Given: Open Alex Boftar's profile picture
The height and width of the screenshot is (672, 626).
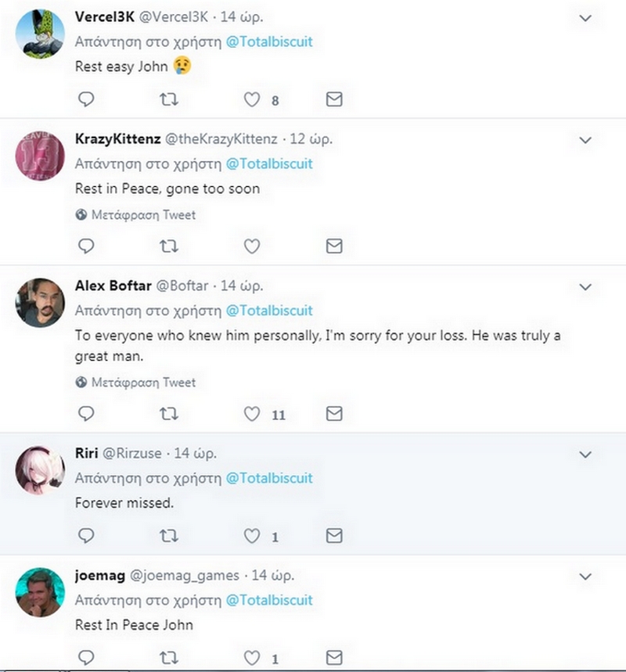Looking at the screenshot, I should [40, 302].
